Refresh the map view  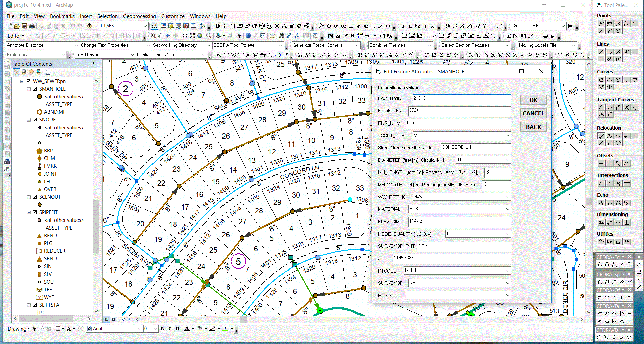click(x=123, y=319)
